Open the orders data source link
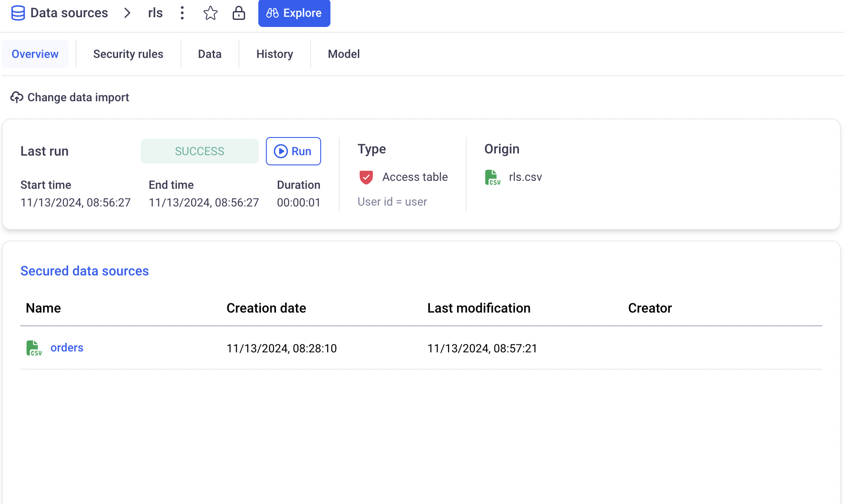 [x=67, y=348]
